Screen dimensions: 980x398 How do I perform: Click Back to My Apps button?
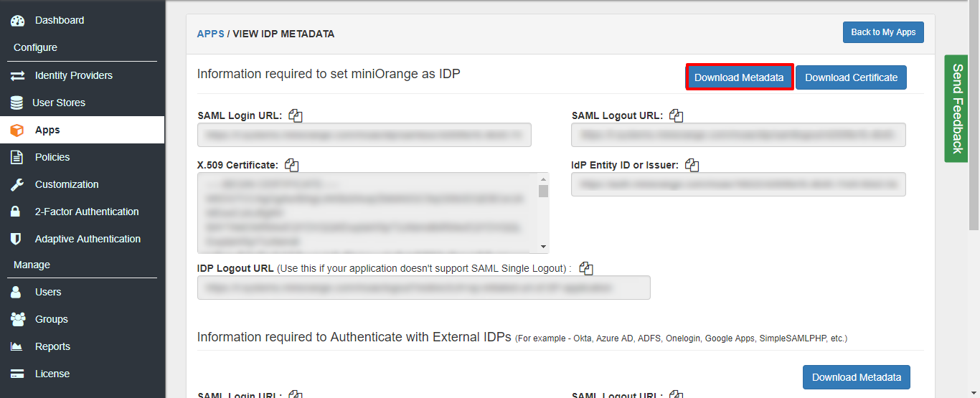883,32
